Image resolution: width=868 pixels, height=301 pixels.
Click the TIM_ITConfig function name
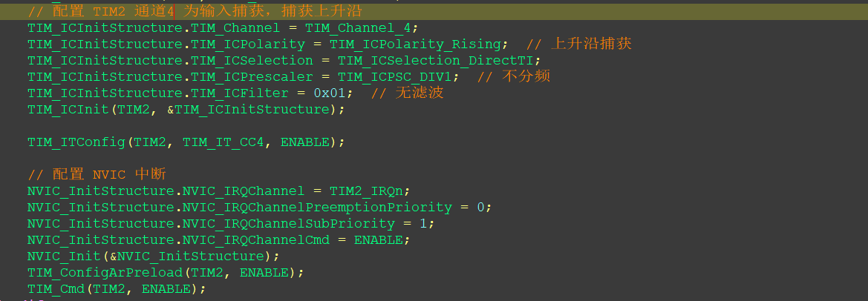click(x=76, y=142)
